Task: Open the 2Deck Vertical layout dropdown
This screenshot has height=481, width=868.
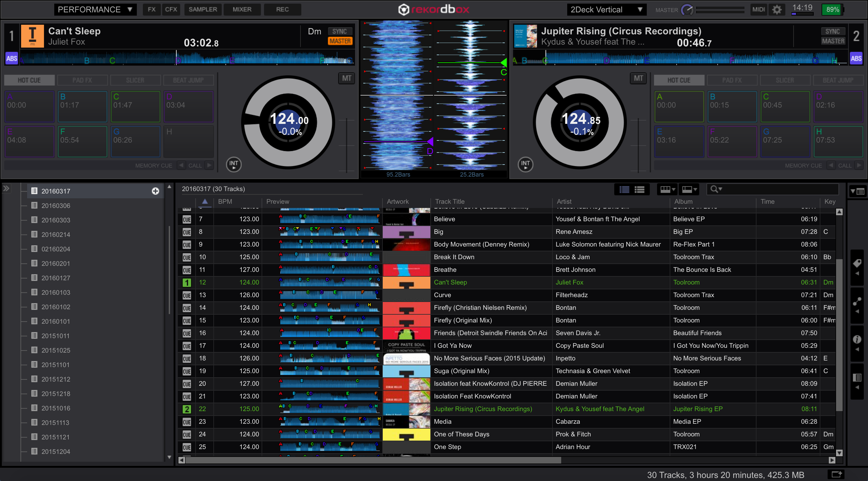Action: click(x=606, y=9)
